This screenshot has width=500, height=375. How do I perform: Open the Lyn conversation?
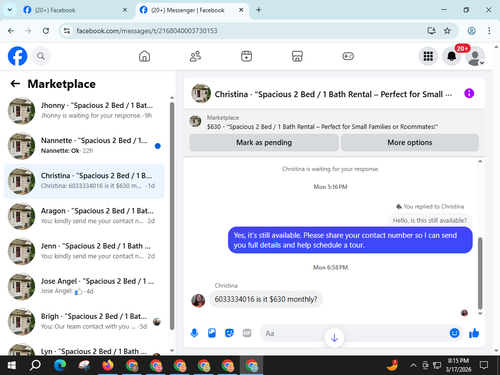click(84, 349)
